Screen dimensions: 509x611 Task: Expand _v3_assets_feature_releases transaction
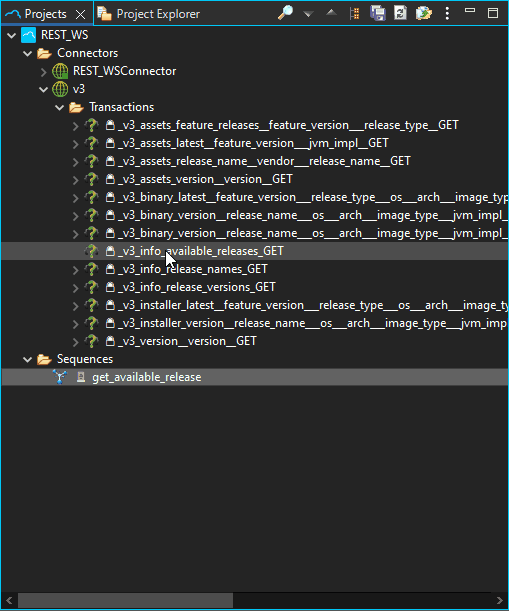click(x=76, y=126)
